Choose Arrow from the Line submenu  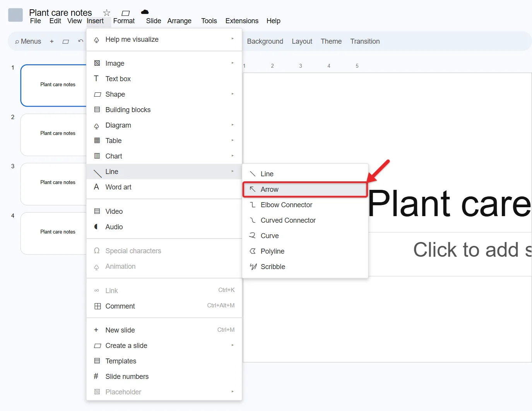pyautogui.click(x=305, y=189)
